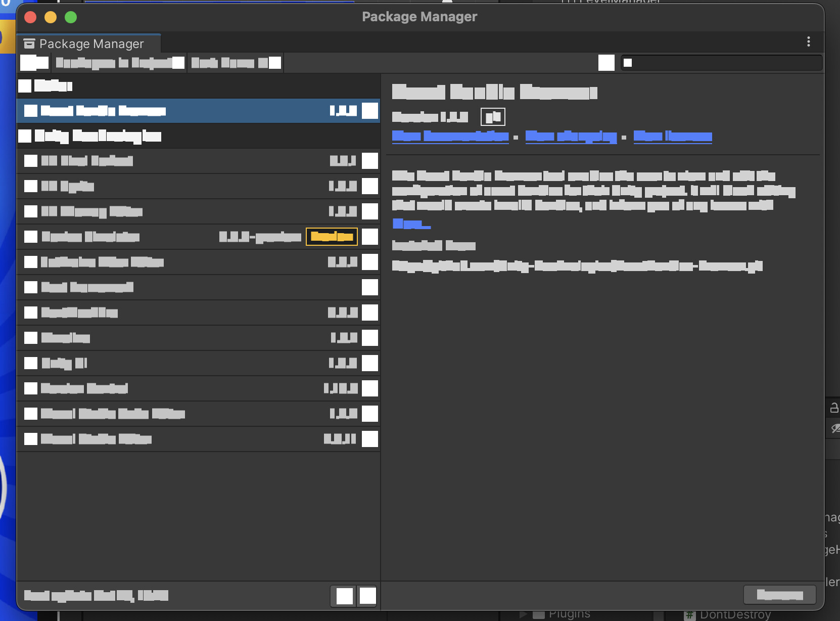Open the sort order dropdown in the toolbar
840x621 pixels.
[x=236, y=62]
